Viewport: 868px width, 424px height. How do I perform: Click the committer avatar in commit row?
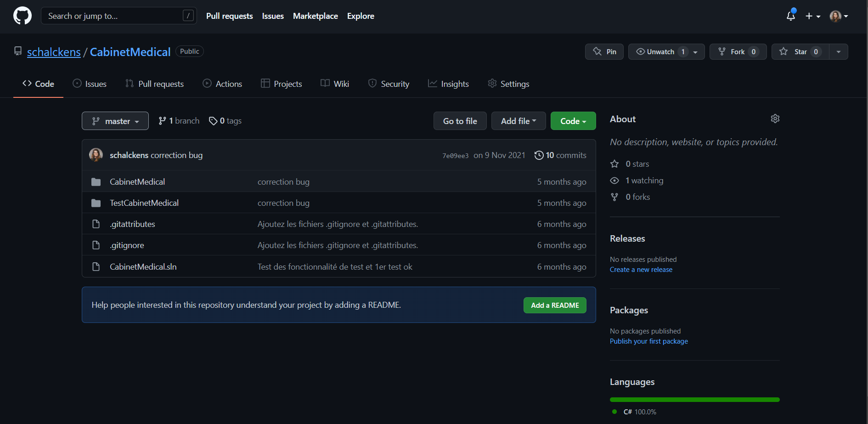pyautogui.click(x=96, y=155)
